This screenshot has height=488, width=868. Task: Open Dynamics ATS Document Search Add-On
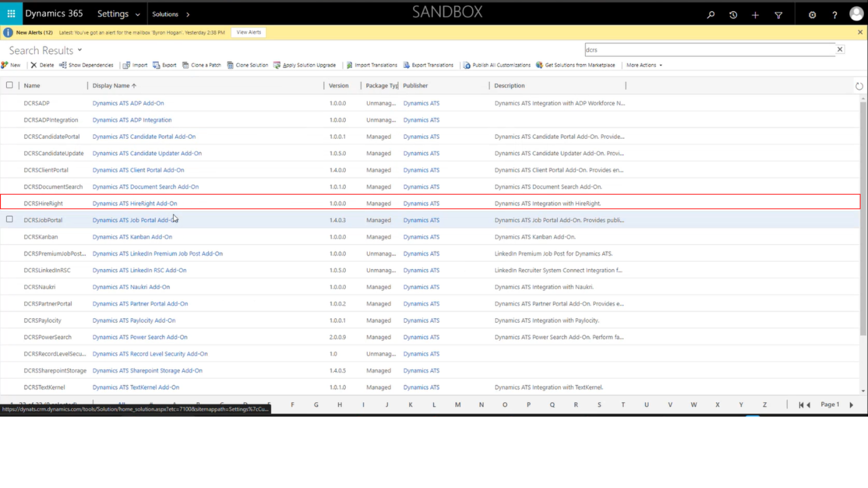coord(146,187)
